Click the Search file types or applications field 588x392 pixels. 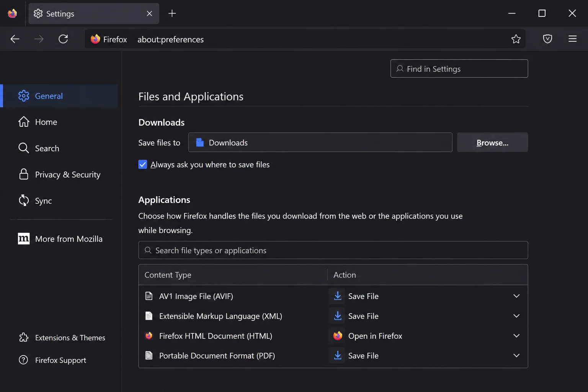tap(333, 250)
